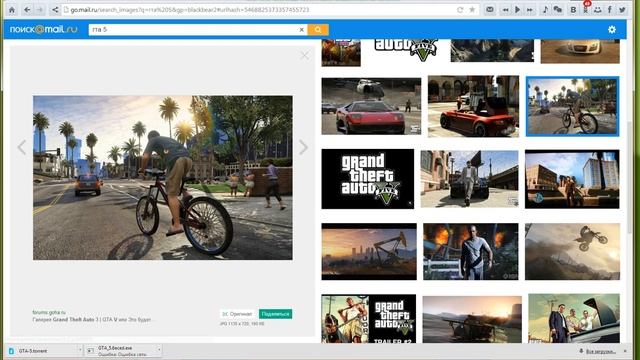Clear the search query with the X
The height and width of the screenshot is (360, 640).
[x=302, y=29]
